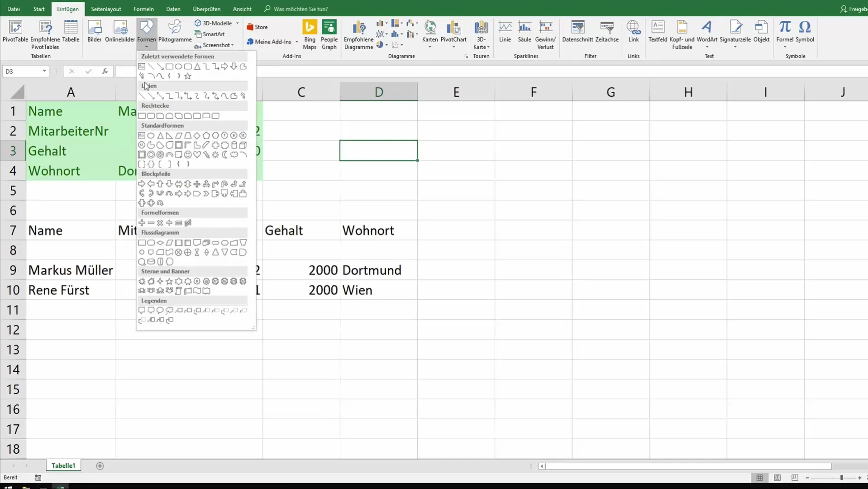The width and height of the screenshot is (868, 489).
Task: Click the 'Was möchten Sie tun?' search field
Action: [x=300, y=9]
